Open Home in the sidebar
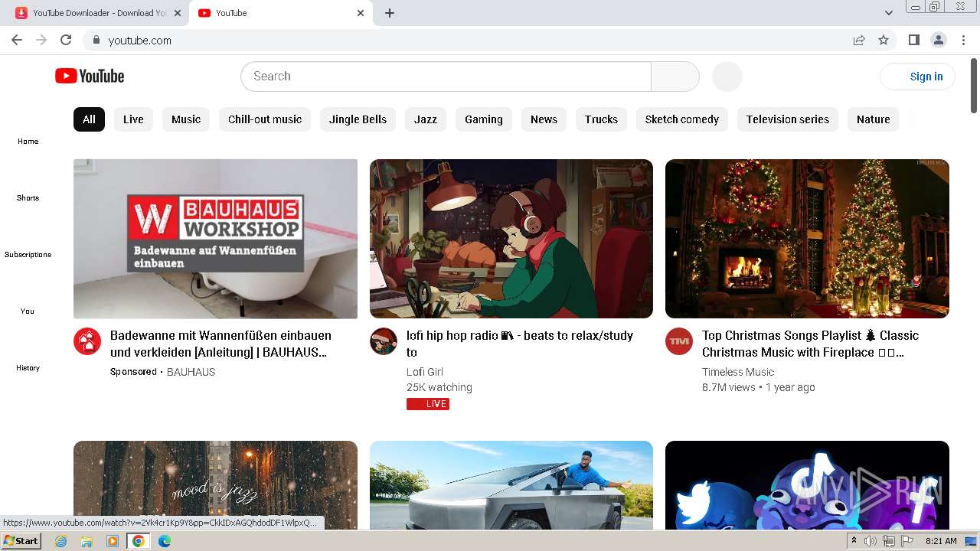 click(28, 141)
